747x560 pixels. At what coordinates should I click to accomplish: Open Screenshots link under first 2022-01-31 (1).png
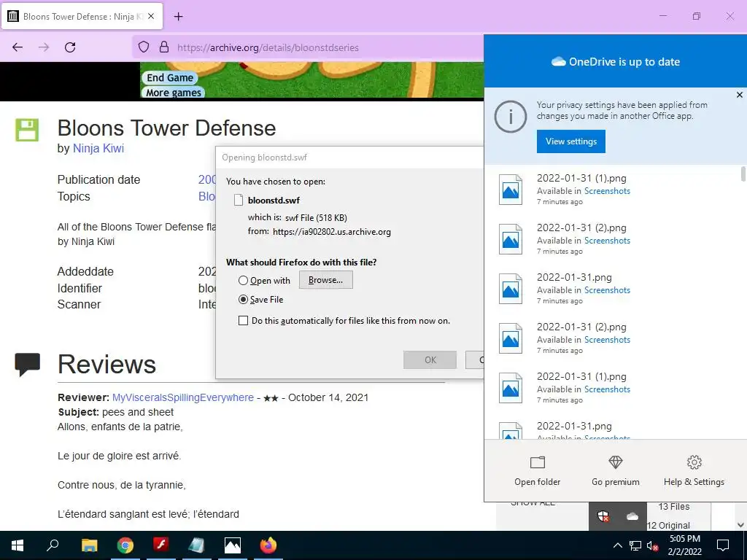point(607,191)
